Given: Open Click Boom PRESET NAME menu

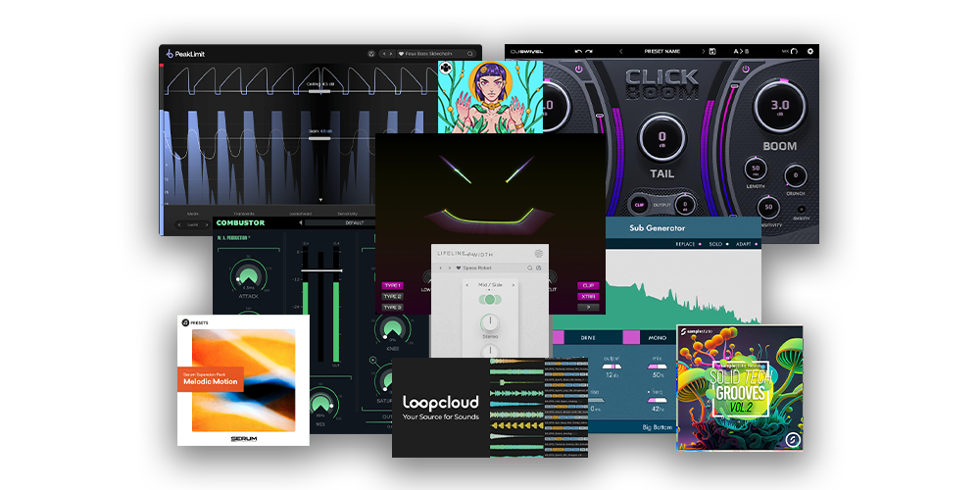Looking at the screenshot, I should coord(661,51).
